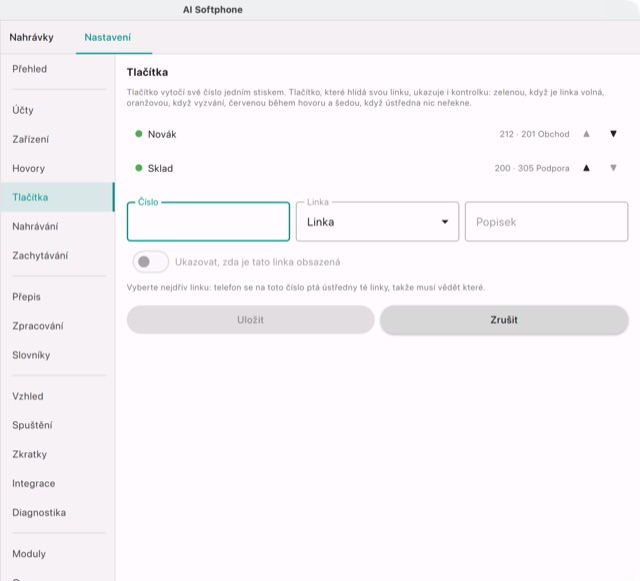Open the Linka dropdown
The image size is (640, 581).
(377, 222)
